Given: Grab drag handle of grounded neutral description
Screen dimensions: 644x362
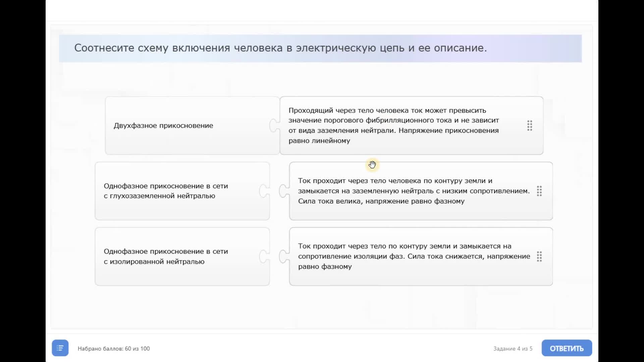Looking at the screenshot, I should tap(539, 191).
